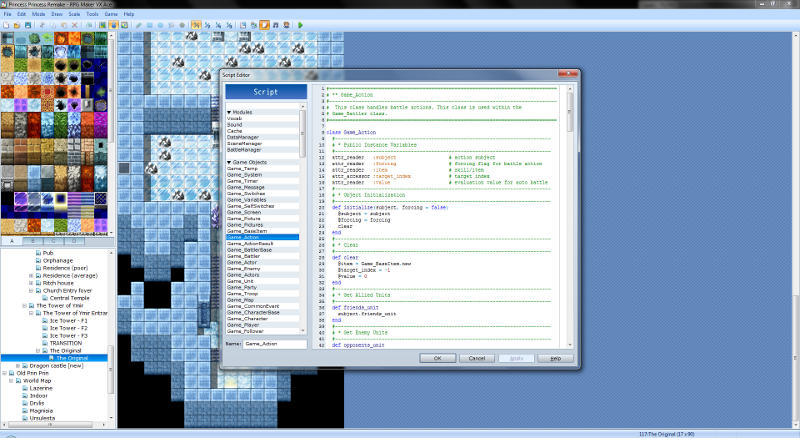Collapse the Old Prin Prin map folder
Viewport: 800px width, 438px height.
pyautogui.click(x=5, y=373)
